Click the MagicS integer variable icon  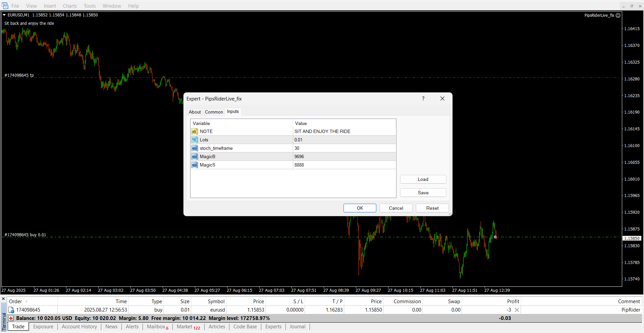(195, 165)
